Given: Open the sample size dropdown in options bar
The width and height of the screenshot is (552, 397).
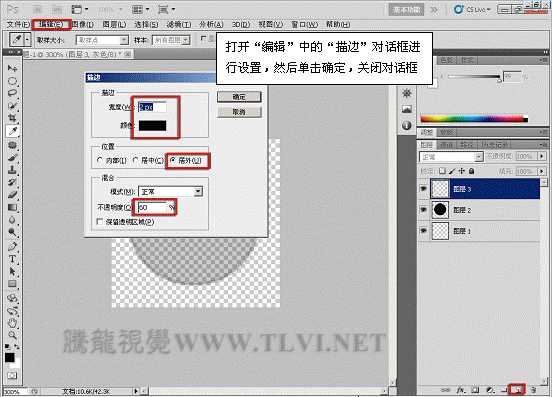Looking at the screenshot, I should coord(102,40).
